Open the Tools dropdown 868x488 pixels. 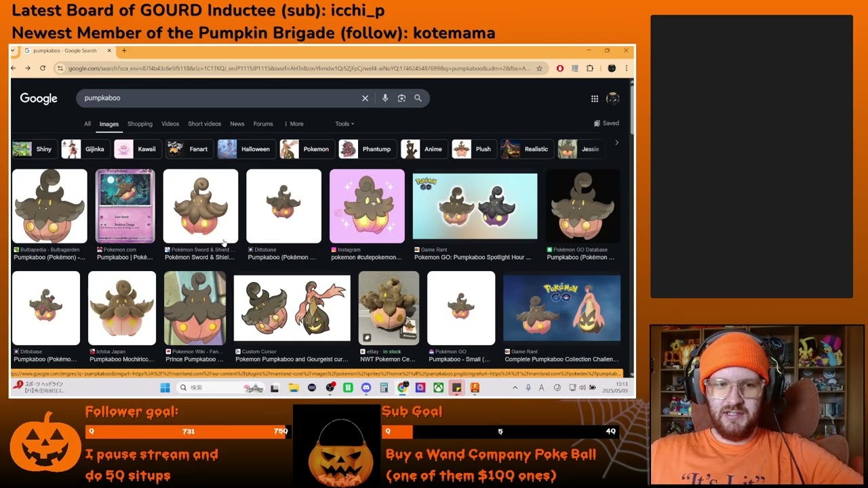click(x=344, y=124)
